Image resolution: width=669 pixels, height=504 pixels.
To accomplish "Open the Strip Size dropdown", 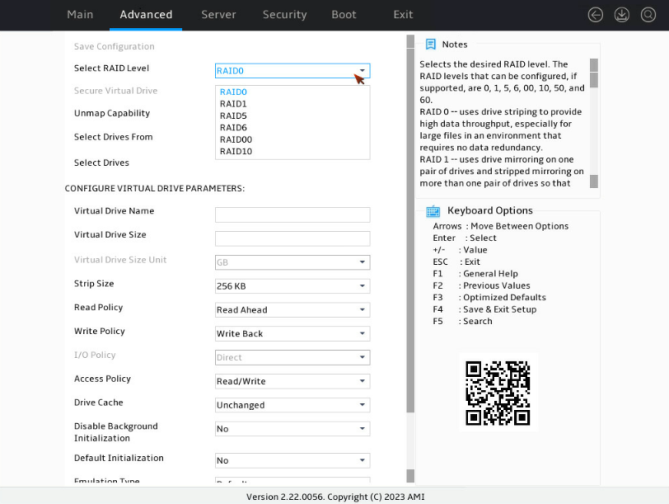I will click(292, 286).
